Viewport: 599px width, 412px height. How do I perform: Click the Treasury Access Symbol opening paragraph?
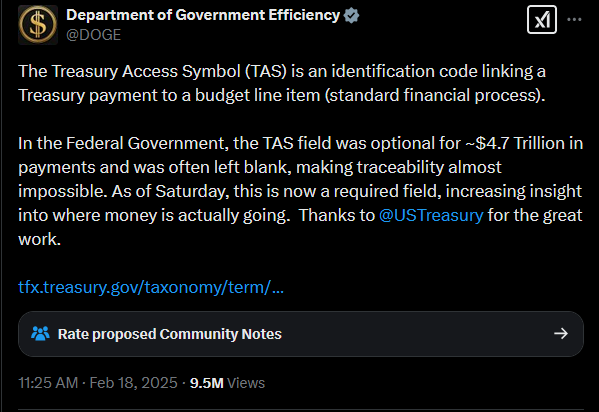tap(282, 83)
